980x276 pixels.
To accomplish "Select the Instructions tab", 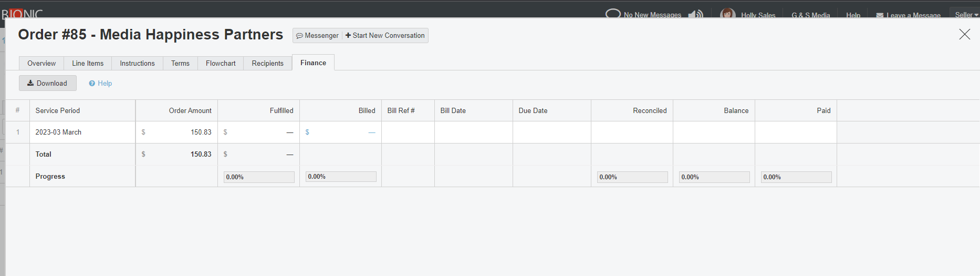I will pyautogui.click(x=137, y=63).
